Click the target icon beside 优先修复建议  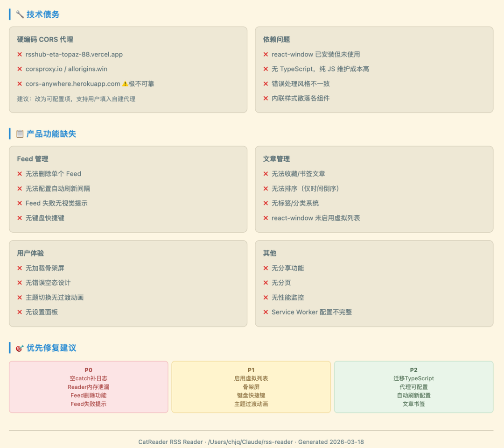point(20,348)
